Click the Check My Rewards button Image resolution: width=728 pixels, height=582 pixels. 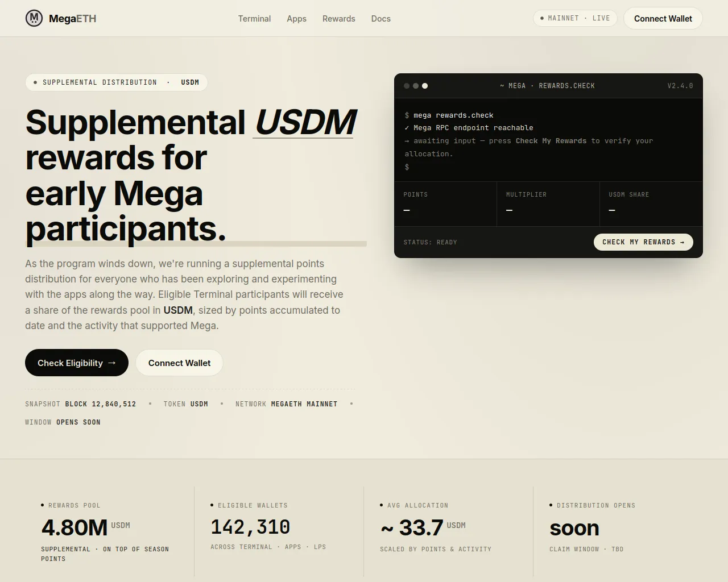pos(643,242)
